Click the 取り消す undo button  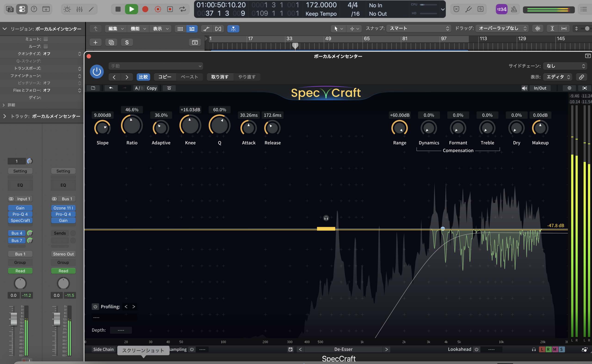point(220,77)
